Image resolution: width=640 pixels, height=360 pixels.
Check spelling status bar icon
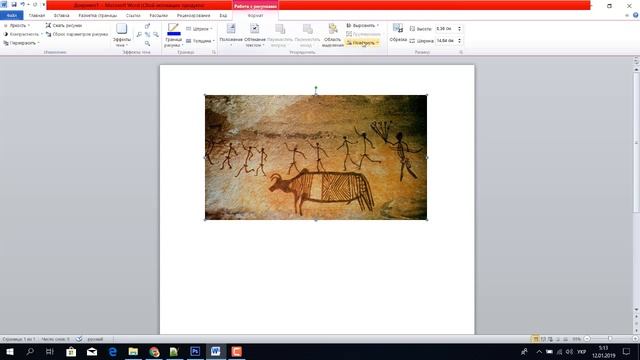coord(78,339)
